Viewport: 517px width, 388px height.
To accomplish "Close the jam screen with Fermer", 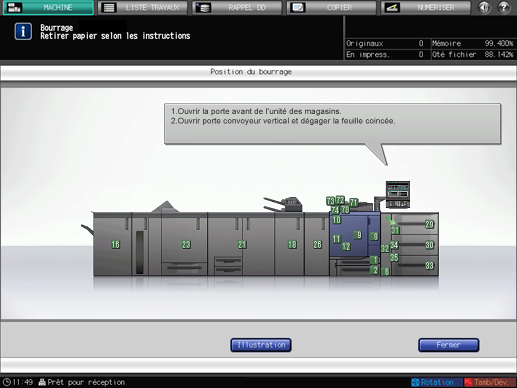I will 449,345.
